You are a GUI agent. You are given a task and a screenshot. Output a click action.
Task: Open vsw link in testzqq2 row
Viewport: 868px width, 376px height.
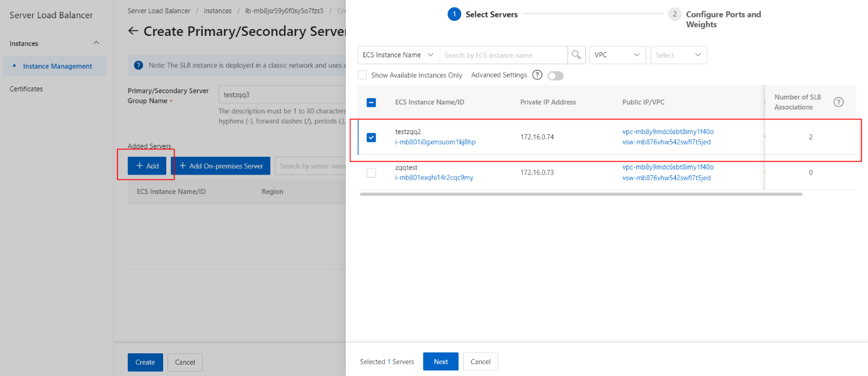(x=666, y=142)
